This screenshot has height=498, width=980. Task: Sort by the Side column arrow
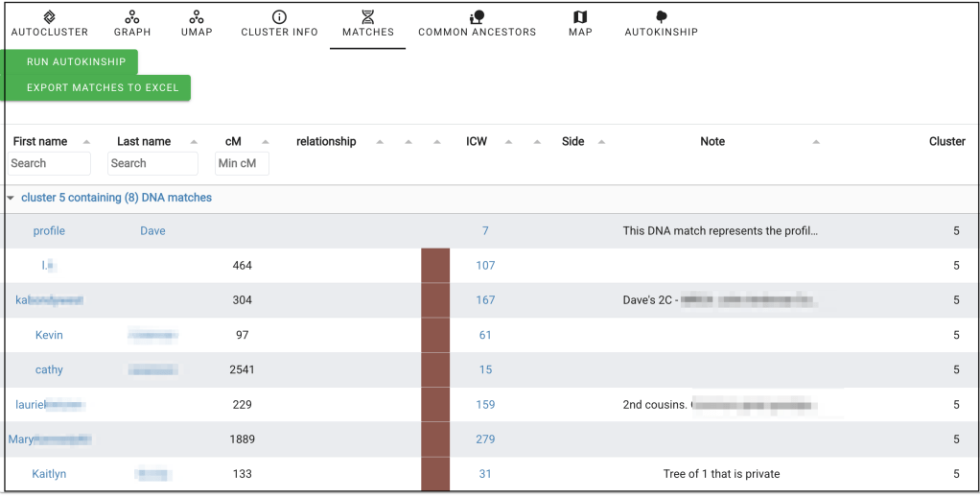(601, 142)
